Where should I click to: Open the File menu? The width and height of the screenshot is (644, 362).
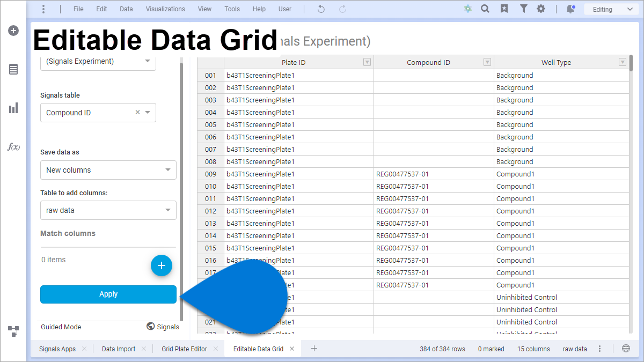(78, 9)
